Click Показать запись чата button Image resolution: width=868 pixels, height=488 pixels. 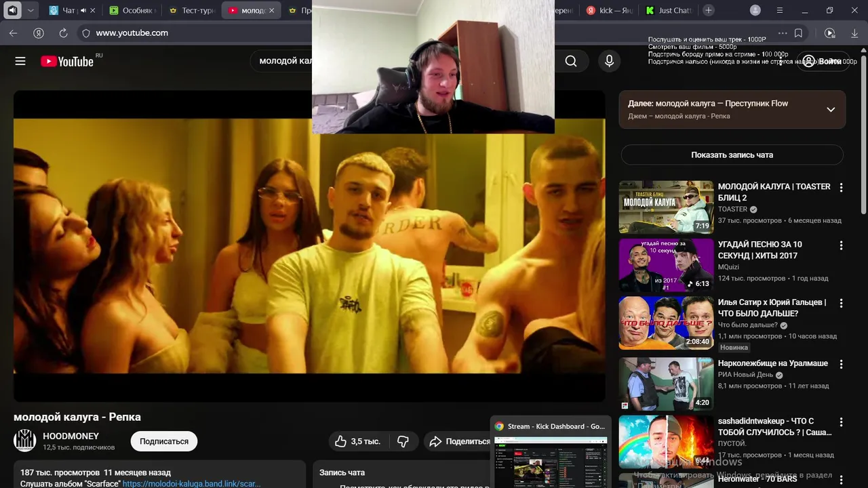(x=732, y=155)
